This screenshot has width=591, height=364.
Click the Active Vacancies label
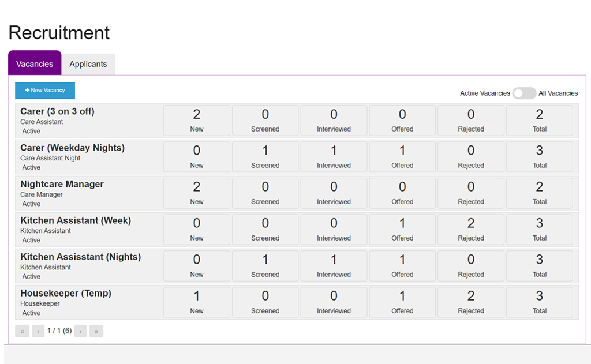coord(485,93)
